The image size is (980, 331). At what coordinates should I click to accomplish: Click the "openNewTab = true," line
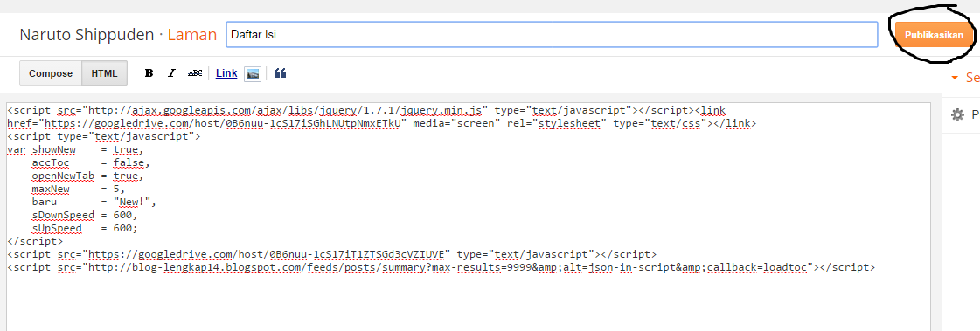coord(88,176)
